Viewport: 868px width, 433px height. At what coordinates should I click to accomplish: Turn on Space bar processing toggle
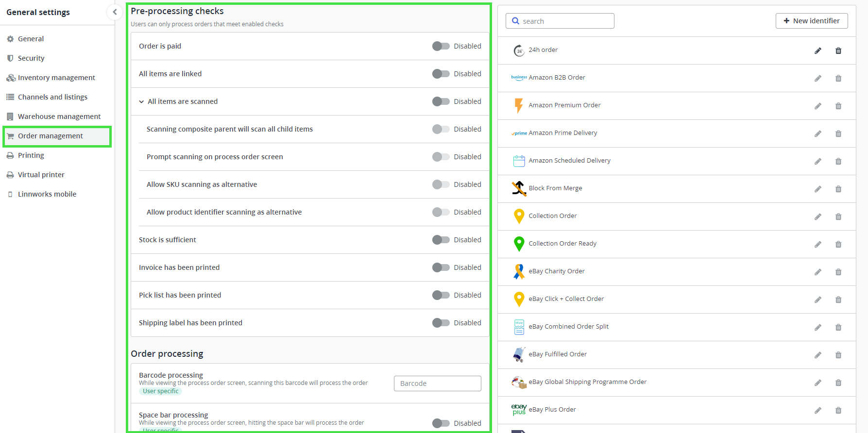click(441, 423)
